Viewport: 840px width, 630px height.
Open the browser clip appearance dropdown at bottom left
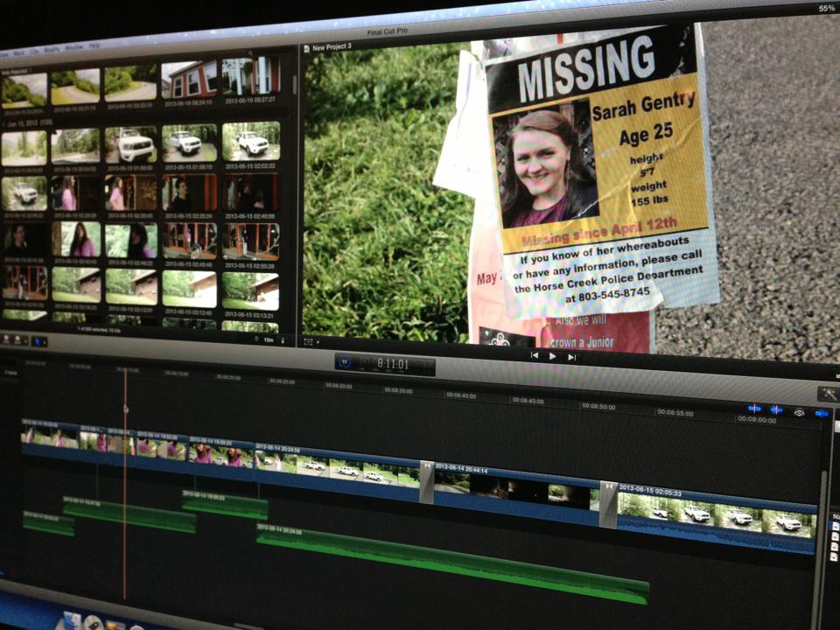tap(17, 339)
